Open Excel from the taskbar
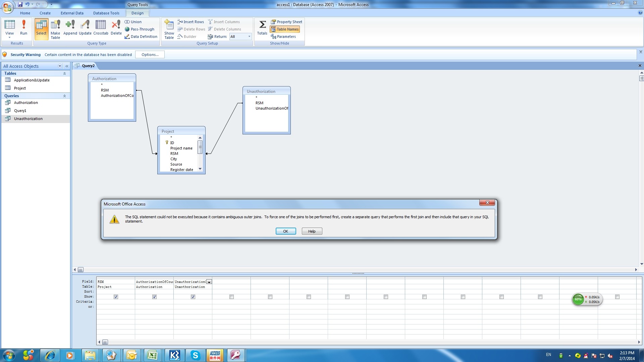The height and width of the screenshot is (362, 644). (153, 355)
